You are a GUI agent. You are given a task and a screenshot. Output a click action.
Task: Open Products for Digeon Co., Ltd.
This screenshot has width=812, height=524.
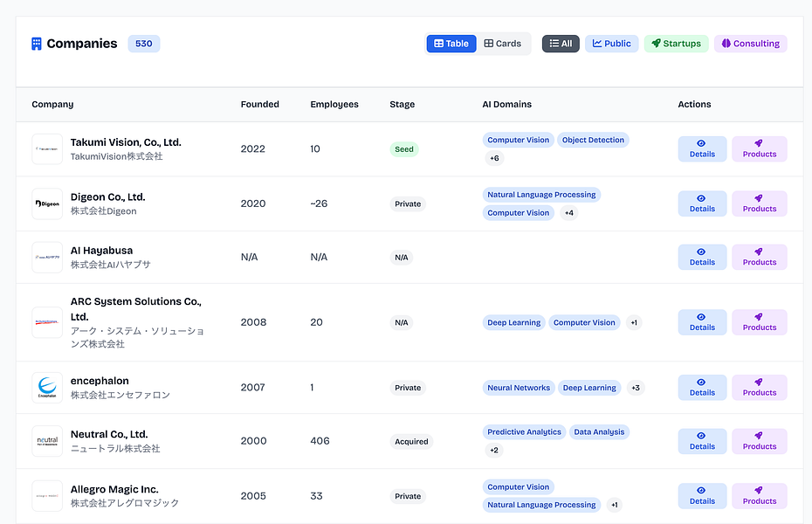click(x=760, y=204)
